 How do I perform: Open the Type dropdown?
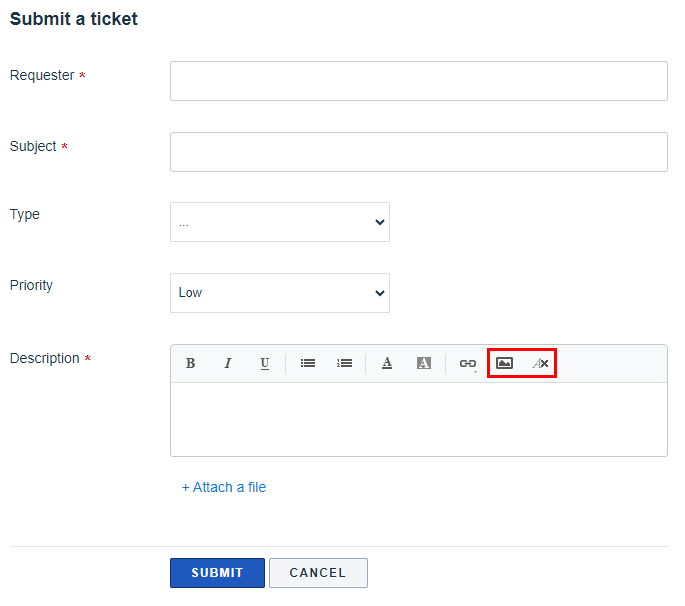[280, 222]
